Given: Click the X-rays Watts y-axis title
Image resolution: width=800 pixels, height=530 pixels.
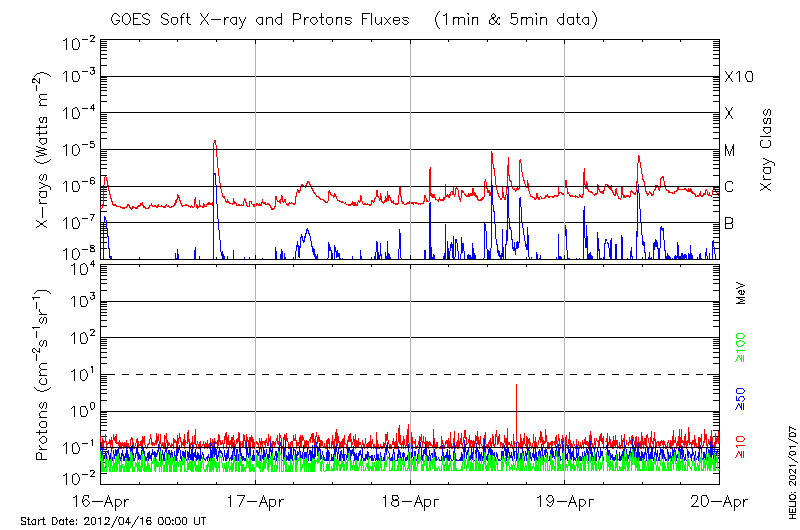Looking at the screenshot, I should pyautogui.click(x=43, y=150).
